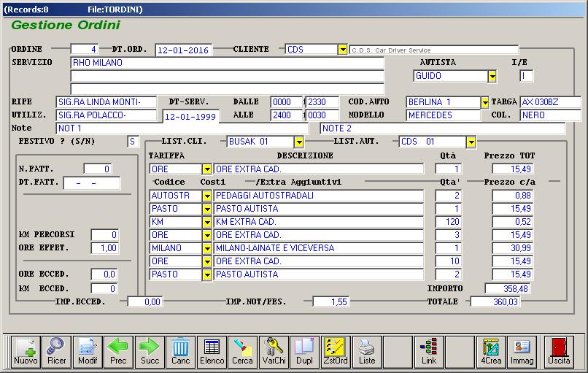
Task: Open the COD.AUTO Berlina dropdown
Action: tap(485, 102)
